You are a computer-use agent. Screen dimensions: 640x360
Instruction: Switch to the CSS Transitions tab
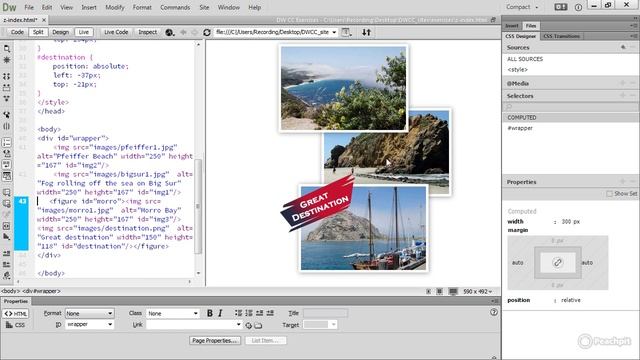[x=562, y=36]
